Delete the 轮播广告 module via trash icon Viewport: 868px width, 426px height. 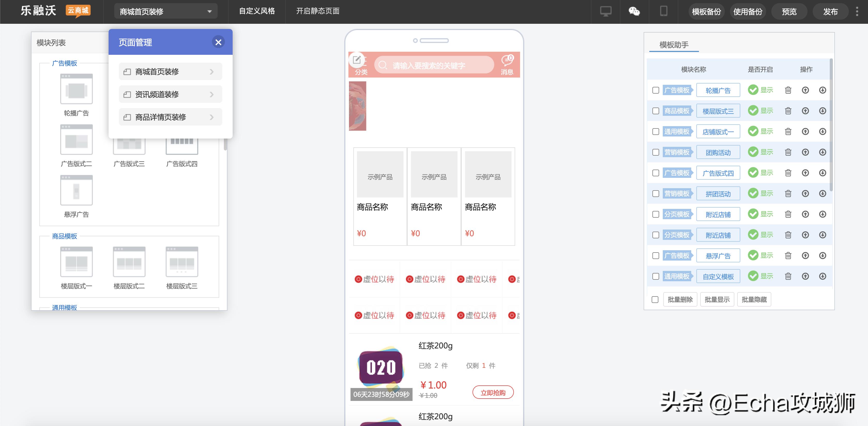click(788, 90)
